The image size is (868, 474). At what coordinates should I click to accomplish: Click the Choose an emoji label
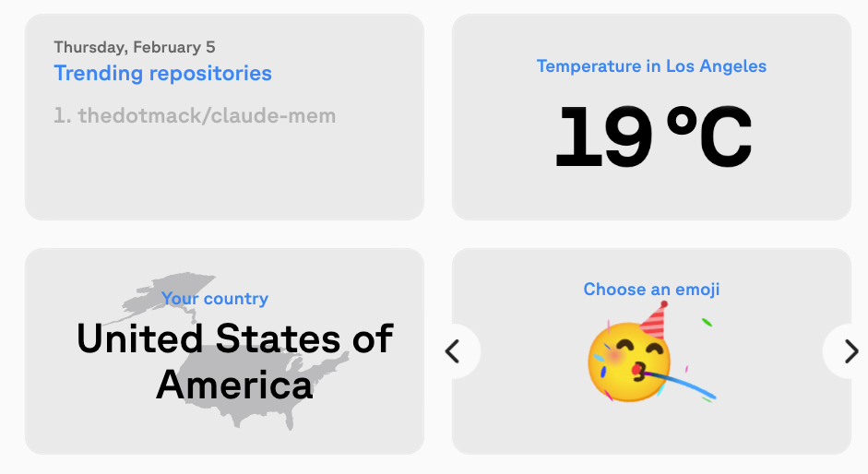coord(651,290)
